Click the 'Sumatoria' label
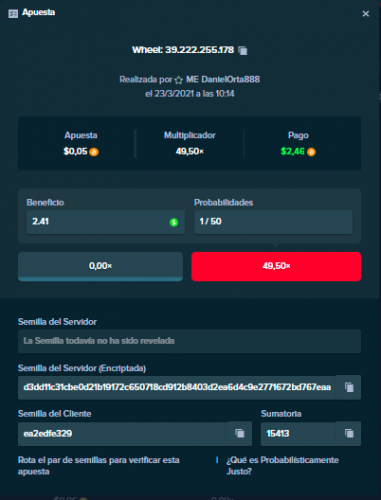This screenshot has width=381, height=500. click(x=281, y=414)
